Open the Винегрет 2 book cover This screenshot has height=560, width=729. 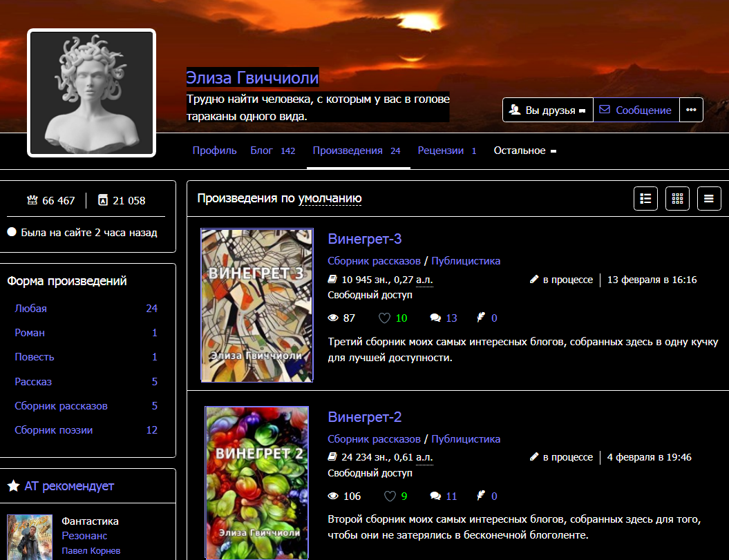257,483
